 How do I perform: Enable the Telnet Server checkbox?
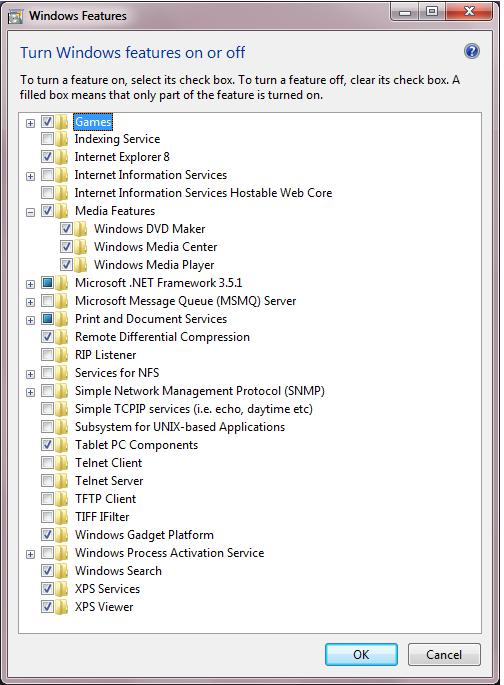coord(47,481)
